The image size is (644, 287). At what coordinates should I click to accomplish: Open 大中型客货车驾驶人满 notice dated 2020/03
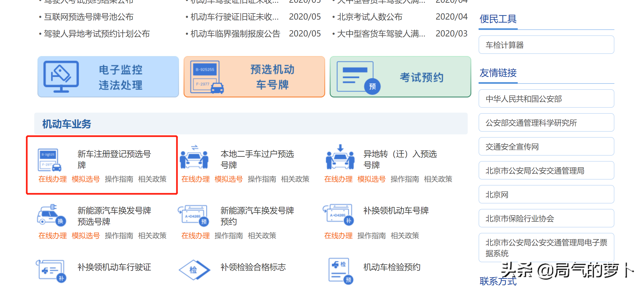click(x=381, y=34)
